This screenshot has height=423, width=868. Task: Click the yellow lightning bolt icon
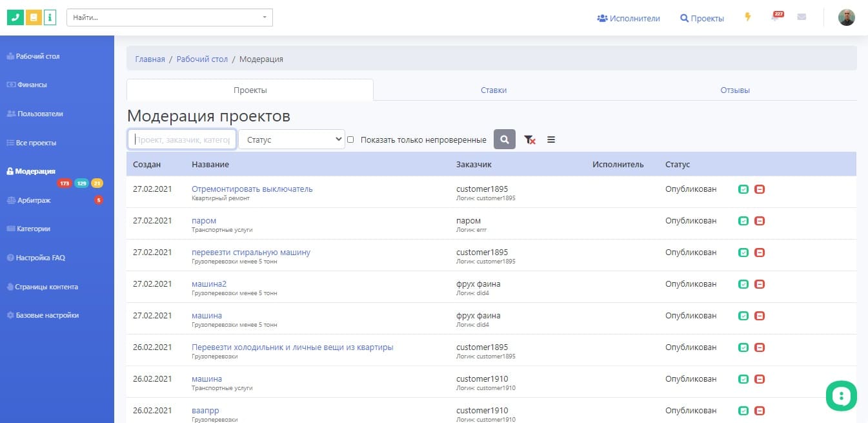[x=748, y=17]
